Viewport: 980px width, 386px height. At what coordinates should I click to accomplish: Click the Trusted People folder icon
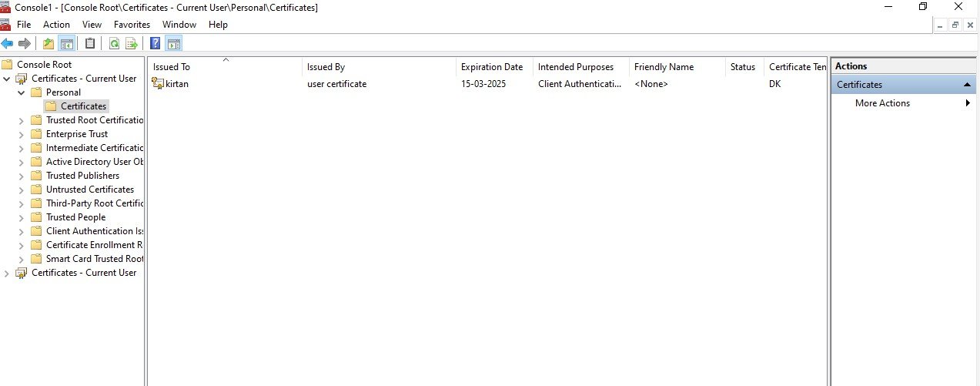pyautogui.click(x=36, y=217)
